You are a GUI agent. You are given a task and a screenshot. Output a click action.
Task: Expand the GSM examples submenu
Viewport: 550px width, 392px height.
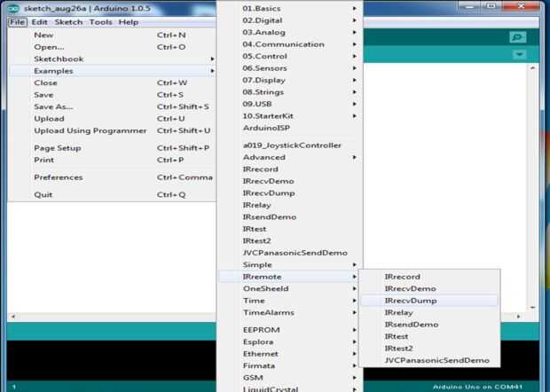pyautogui.click(x=290, y=377)
